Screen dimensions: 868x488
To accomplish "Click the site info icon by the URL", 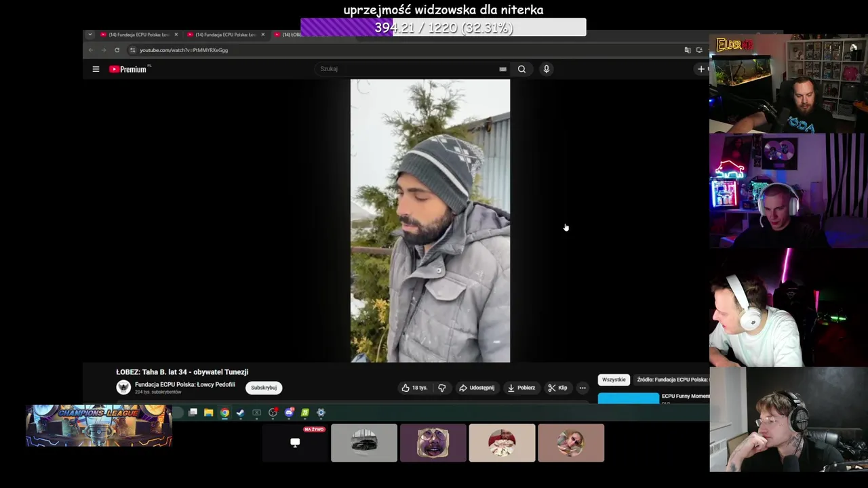I will click(133, 50).
